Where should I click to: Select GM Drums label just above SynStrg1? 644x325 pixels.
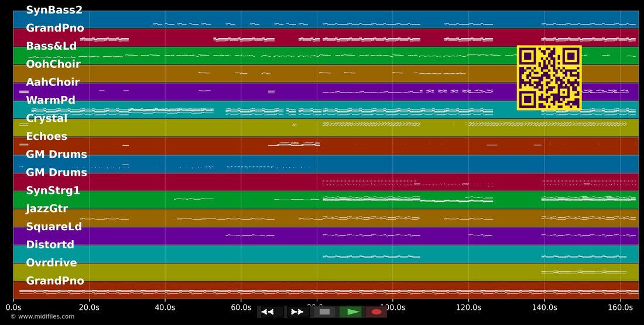coord(57,173)
